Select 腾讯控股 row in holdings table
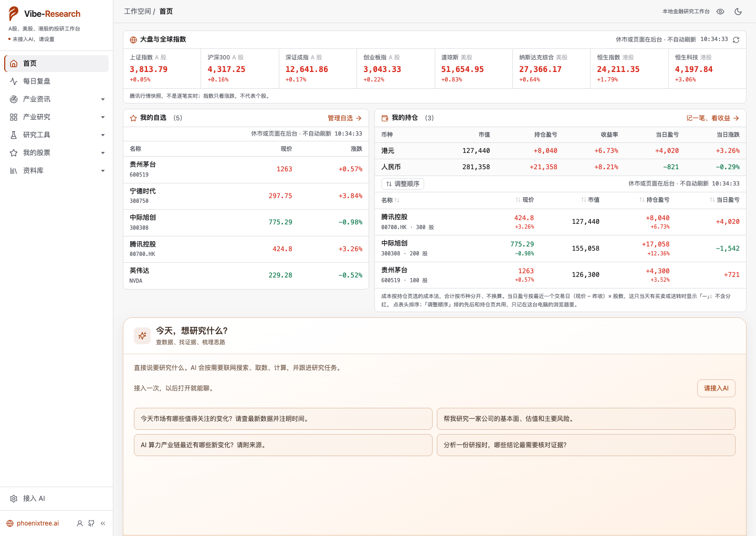Screen dimensions: 756x536 [560, 222]
